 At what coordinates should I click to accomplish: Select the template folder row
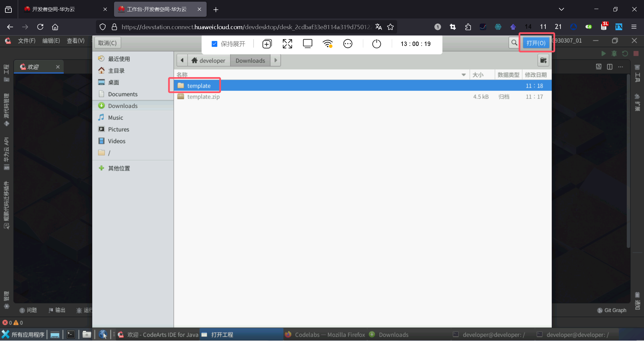click(x=363, y=86)
